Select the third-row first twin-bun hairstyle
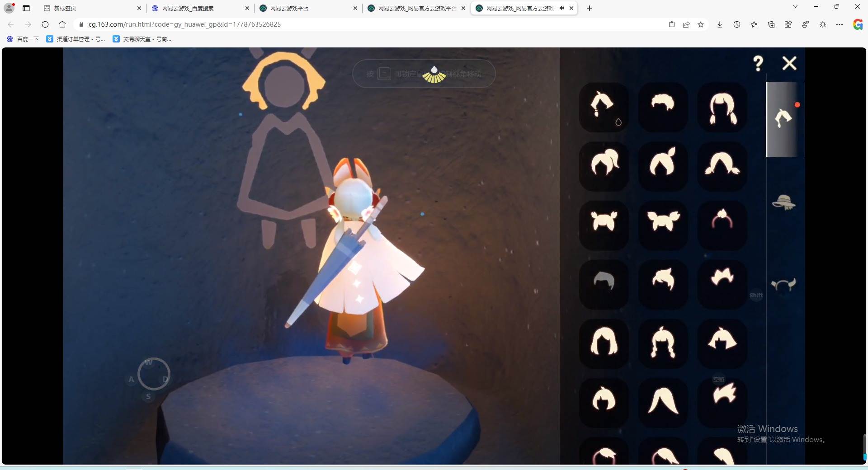This screenshot has height=470, width=868. pyautogui.click(x=604, y=226)
